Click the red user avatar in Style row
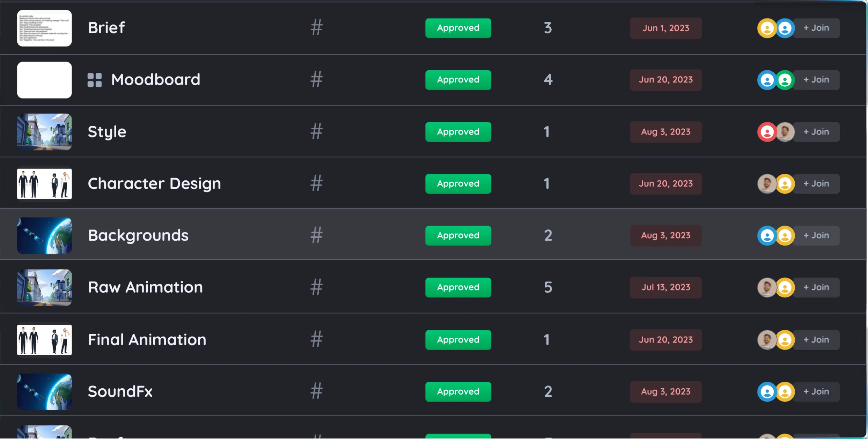This screenshot has height=439, width=868. point(767,132)
